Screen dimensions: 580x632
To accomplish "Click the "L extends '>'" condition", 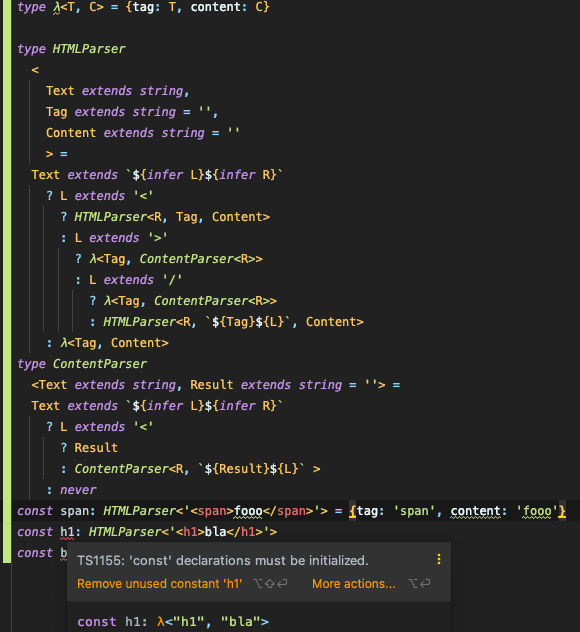I will pos(121,238).
